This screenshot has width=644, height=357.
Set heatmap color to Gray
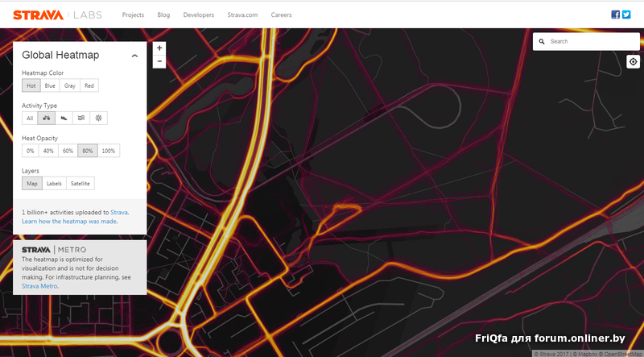(70, 85)
